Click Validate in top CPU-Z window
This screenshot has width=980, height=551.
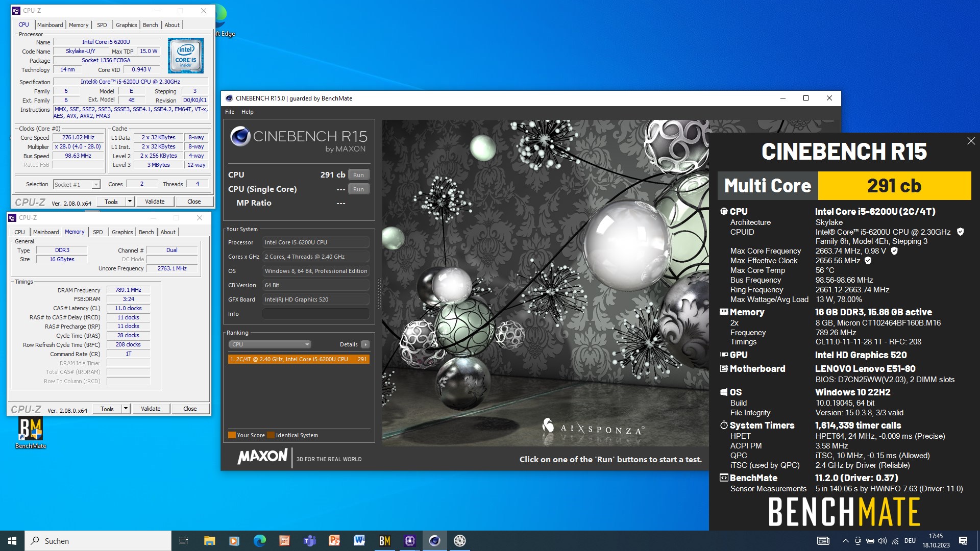[155, 202]
